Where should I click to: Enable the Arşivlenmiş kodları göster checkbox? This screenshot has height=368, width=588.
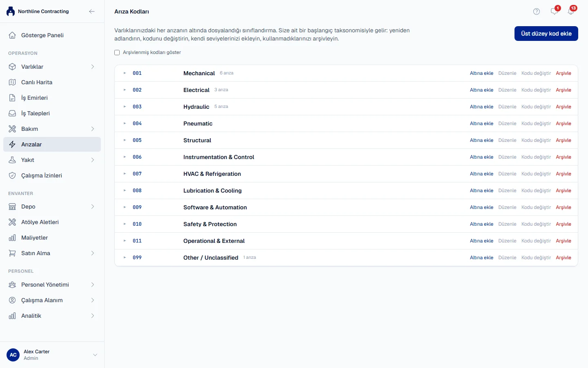point(117,52)
